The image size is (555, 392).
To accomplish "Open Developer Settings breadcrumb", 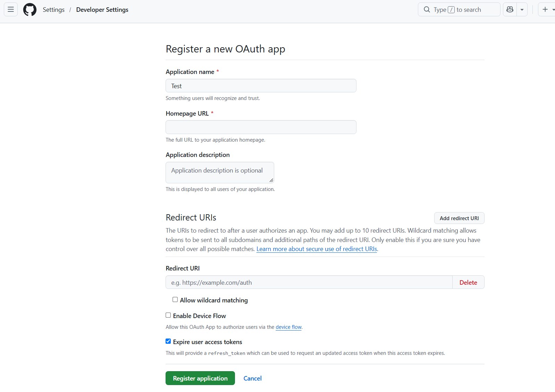I will tap(102, 10).
